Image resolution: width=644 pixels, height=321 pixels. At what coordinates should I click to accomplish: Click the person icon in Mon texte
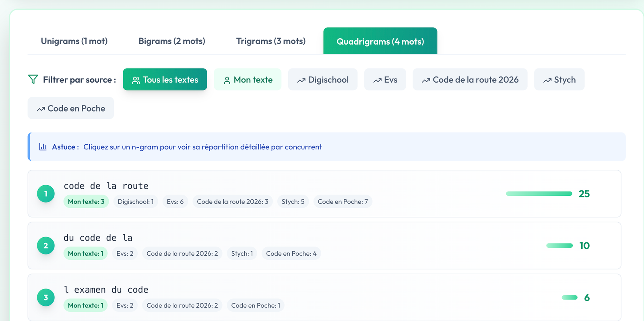[227, 80]
